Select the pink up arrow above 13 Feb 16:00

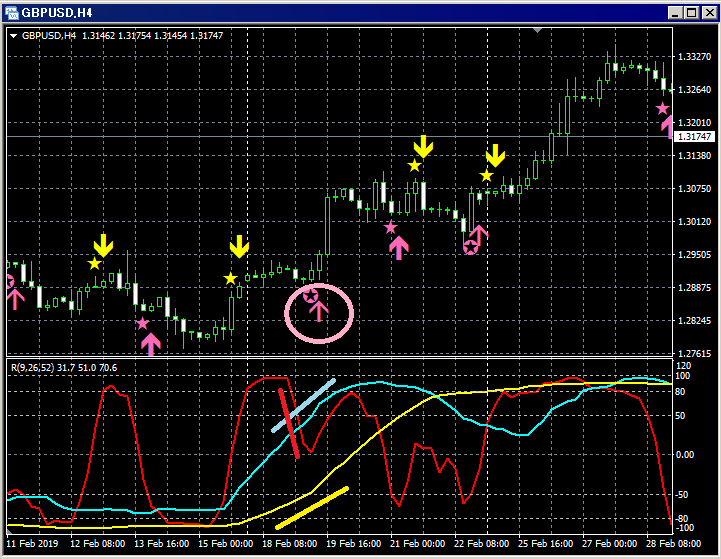(x=151, y=344)
